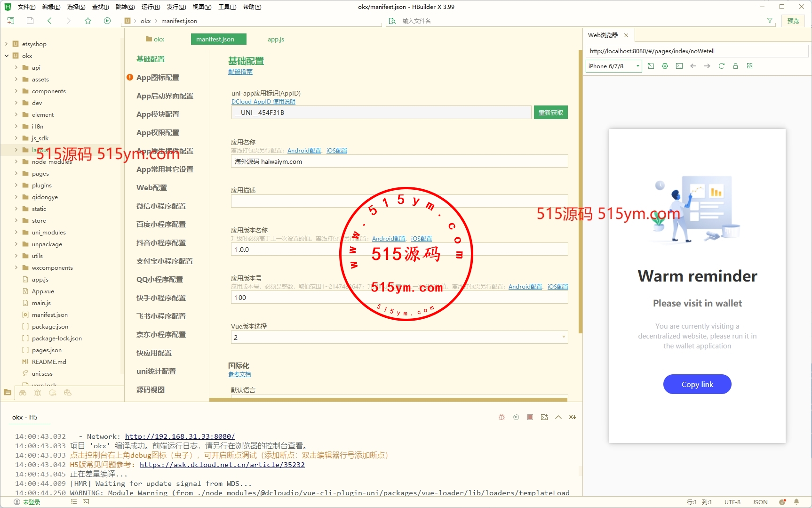Expand the components folder in project tree

pyautogui.click(x=16, y=91)
